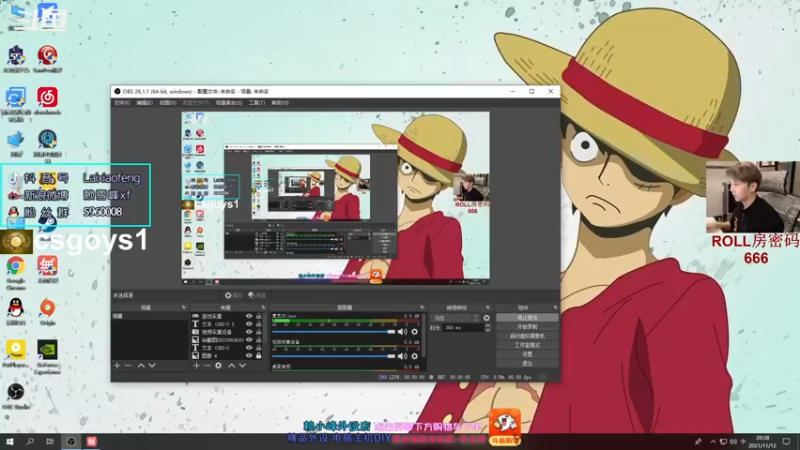Open the 编辑(E) menu
The height and width of the screenshot is (450, 800).
pos(144,103)
